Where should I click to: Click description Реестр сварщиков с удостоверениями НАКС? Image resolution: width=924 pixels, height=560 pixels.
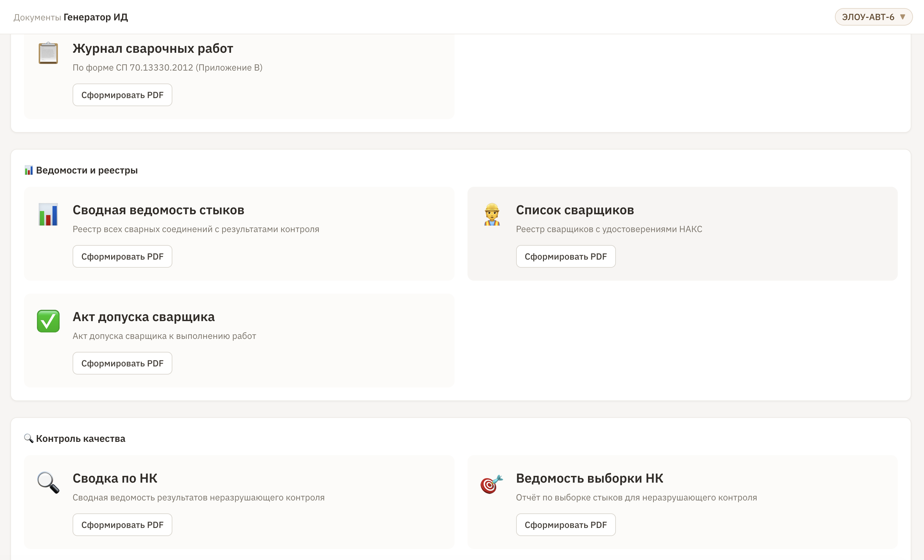[609, 229]
